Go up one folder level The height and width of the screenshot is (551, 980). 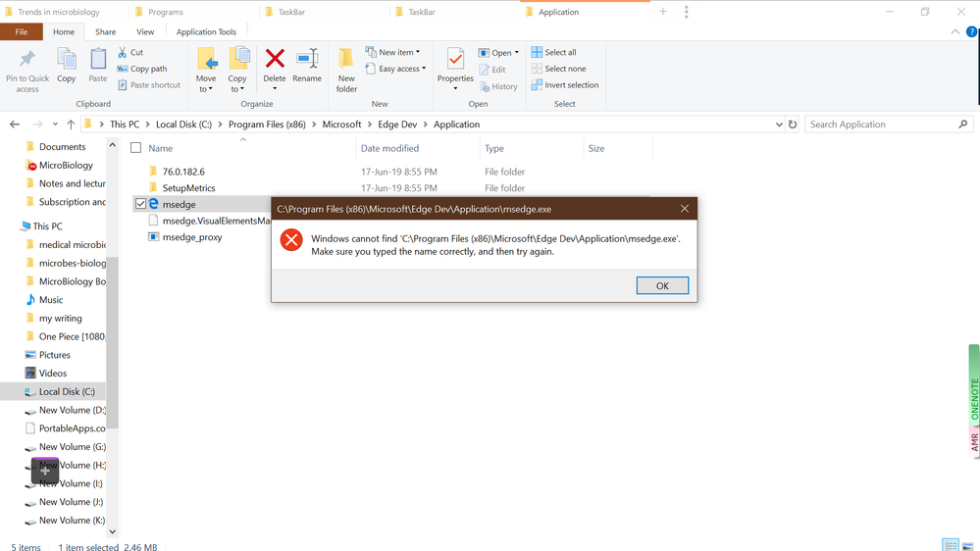click(x=71, y=125)
